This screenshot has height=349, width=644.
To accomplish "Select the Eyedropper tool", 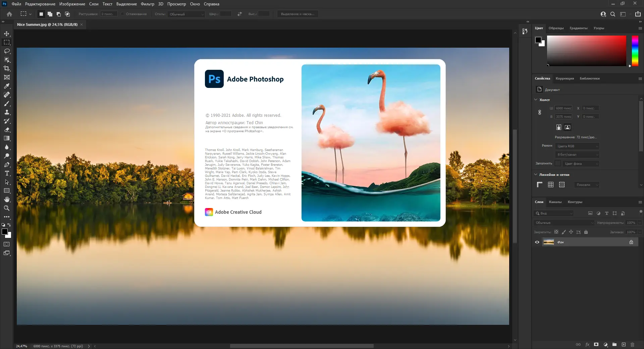I will 7,86.
